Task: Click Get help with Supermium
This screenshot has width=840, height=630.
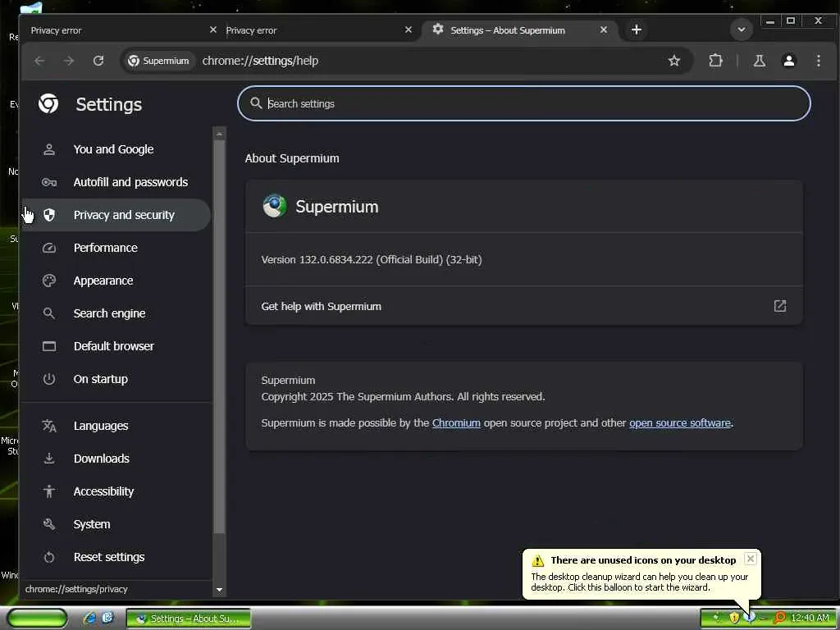Action: (x=524, y=306)
